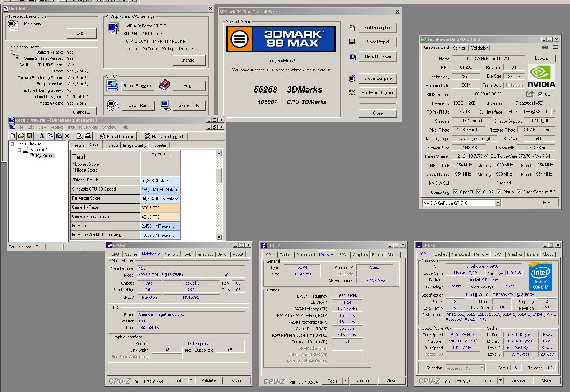Switch to Image Quality tab in Result Browser
Image resolution: width=570 pixels, height=392 pixels.
[x=135, y=145]
